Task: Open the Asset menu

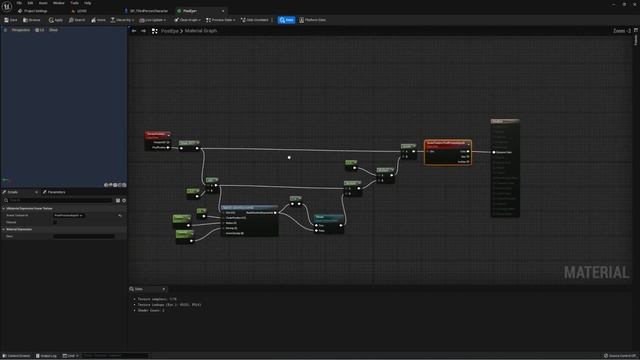Action: coord(43,3)
